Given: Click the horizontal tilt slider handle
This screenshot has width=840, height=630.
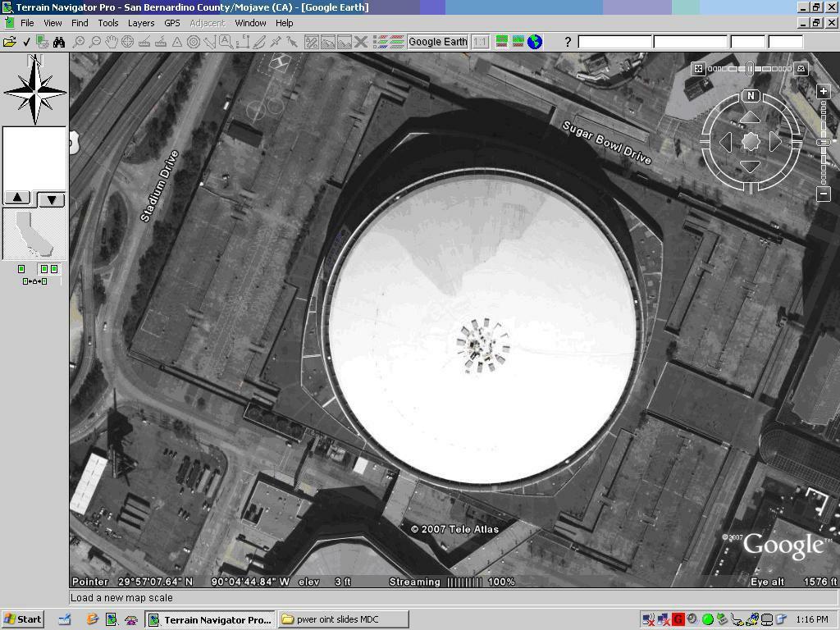Looking at the screenshot, I should (750, 69).
